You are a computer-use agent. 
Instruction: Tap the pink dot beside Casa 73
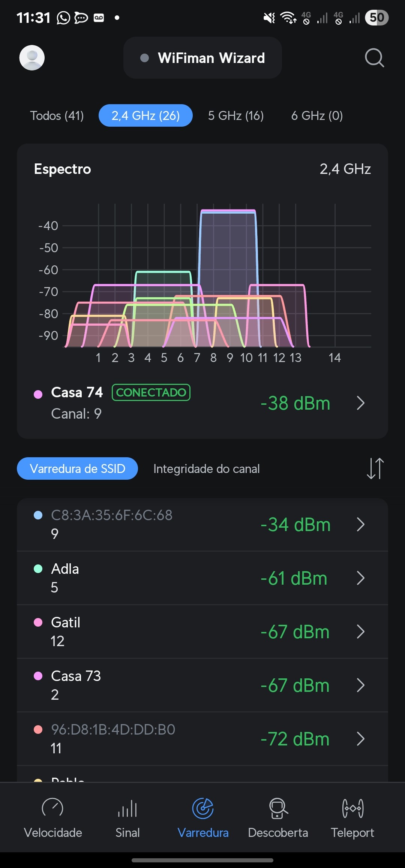tap(38, 676)
